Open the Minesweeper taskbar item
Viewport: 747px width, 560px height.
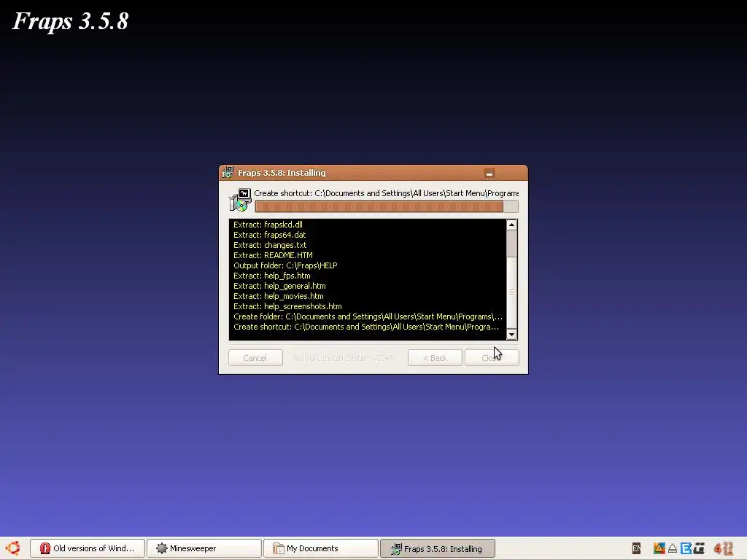pos(204,548)
